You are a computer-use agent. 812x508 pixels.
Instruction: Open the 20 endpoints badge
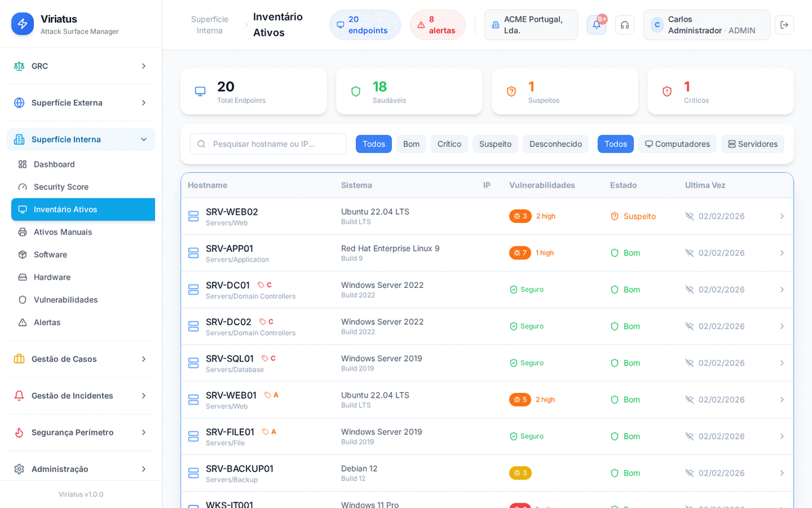pyautogui.click(x=365, y=24)
